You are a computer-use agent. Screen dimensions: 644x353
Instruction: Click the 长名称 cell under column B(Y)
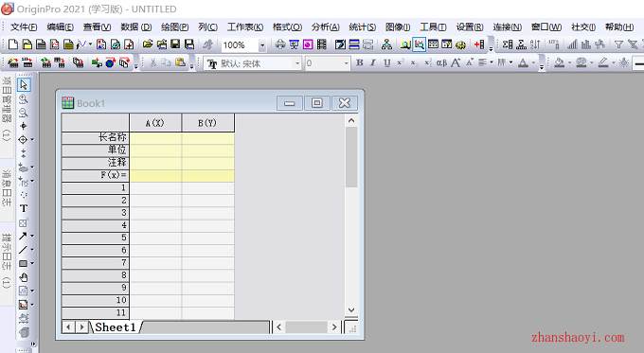click(207, 137)
